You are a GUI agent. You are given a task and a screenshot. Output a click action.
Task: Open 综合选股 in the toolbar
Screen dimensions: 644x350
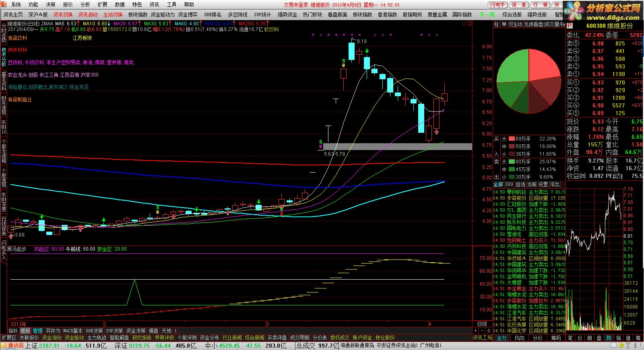[x=512, y=14]
